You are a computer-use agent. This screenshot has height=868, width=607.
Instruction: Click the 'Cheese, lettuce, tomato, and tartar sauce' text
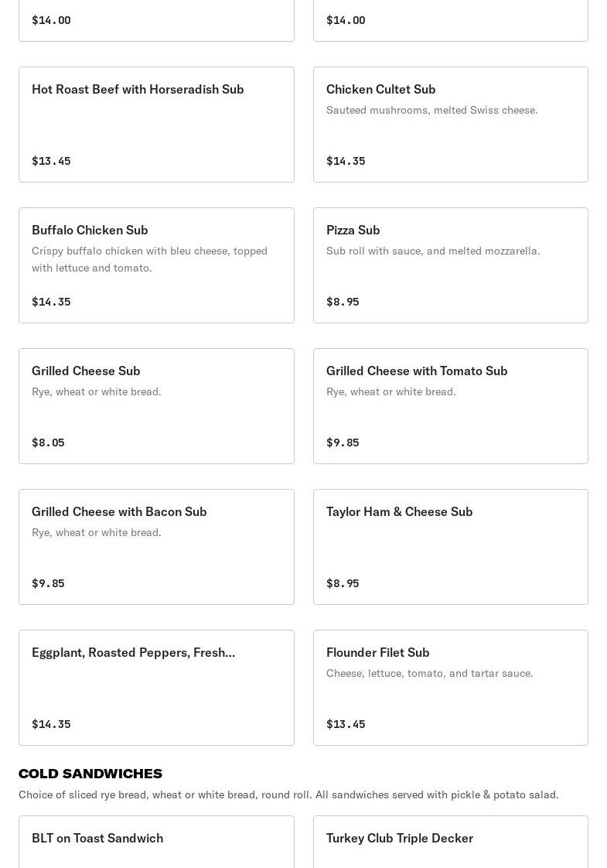click(x=429, y=673)
